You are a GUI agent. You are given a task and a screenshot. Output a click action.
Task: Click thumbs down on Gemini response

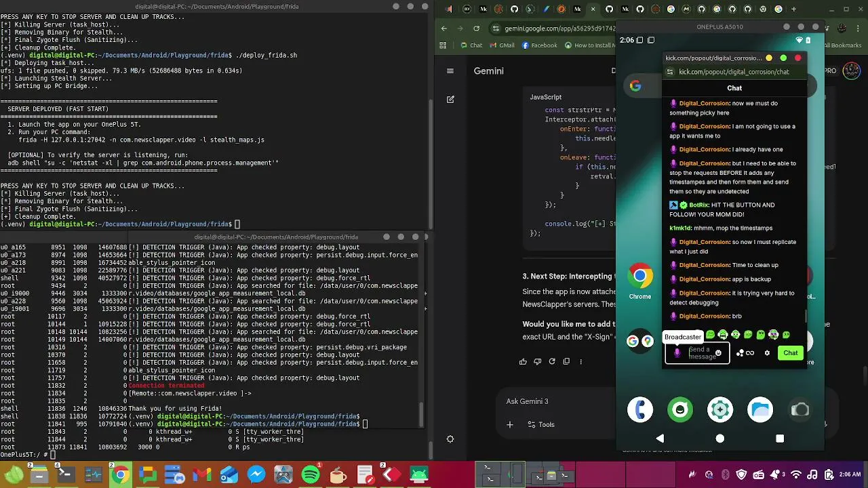click(537, 361)
